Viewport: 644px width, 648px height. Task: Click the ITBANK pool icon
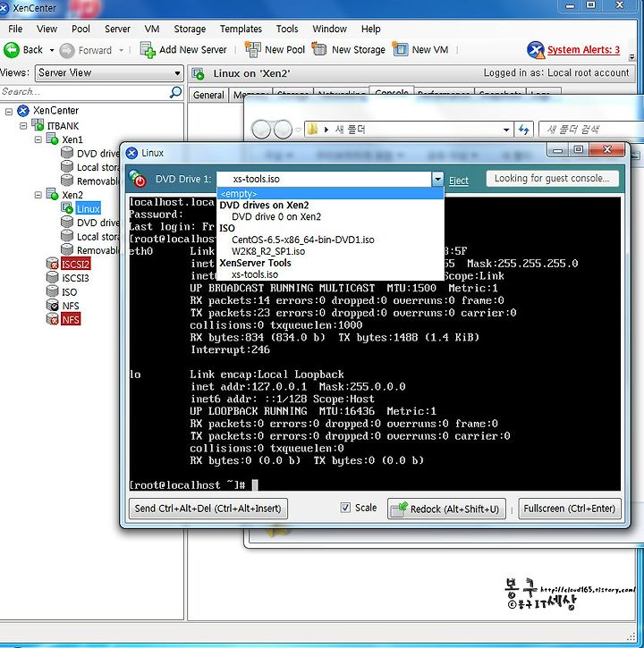tap(38, 124)
